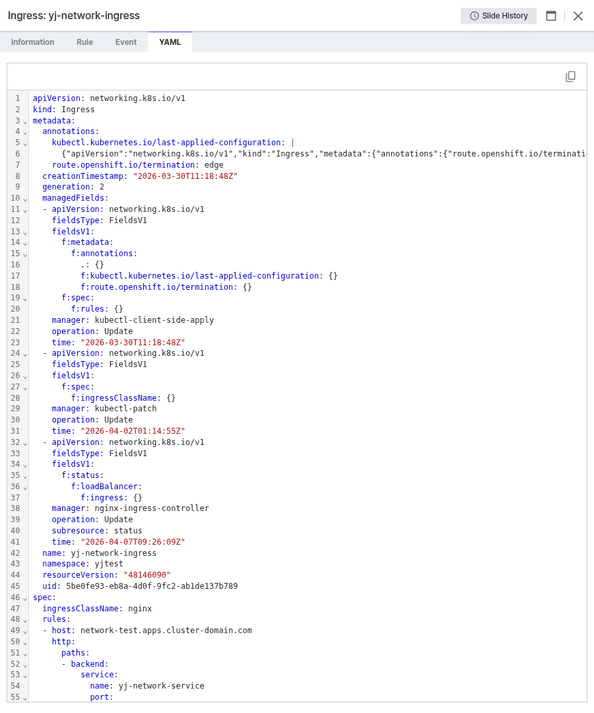The width and height of the screenshot is (594, 713).
Task: Fold the f:spec block at line 19
Action: pyautogui.click(x=25, y=299)
